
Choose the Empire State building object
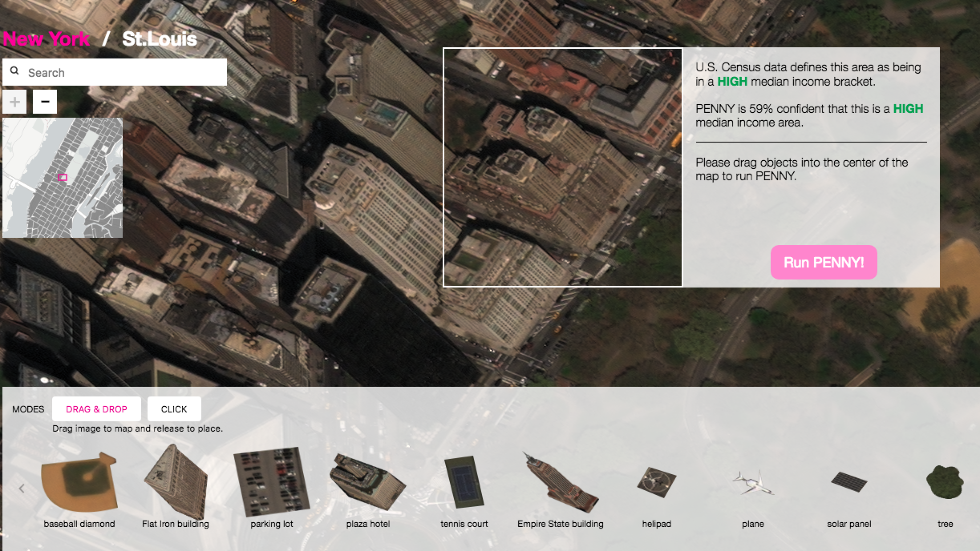pos(560,482)
